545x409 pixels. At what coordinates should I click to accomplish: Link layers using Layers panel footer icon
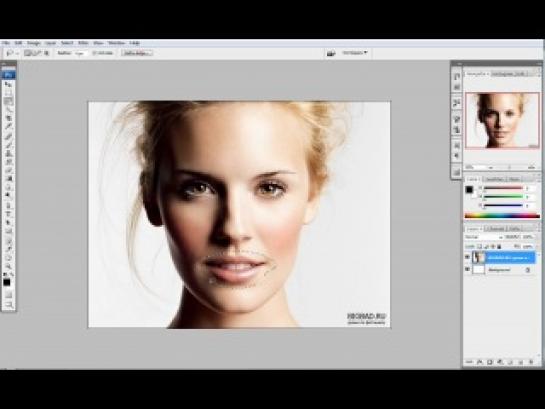pos(469,362)
